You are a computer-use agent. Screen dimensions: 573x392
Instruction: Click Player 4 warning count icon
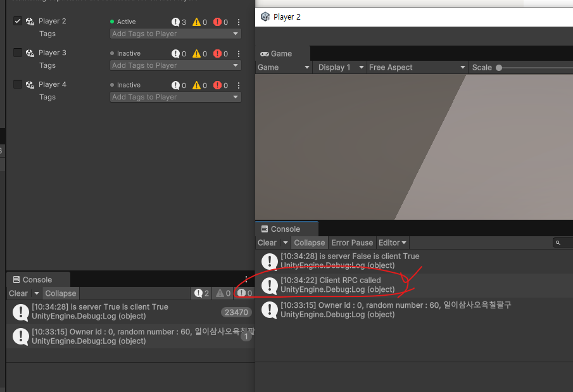[197, 85]
